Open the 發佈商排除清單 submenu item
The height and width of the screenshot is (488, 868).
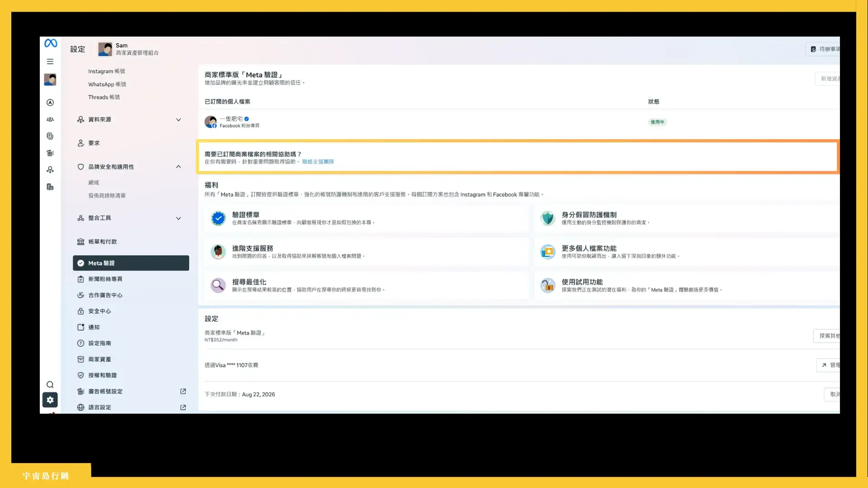107,196
